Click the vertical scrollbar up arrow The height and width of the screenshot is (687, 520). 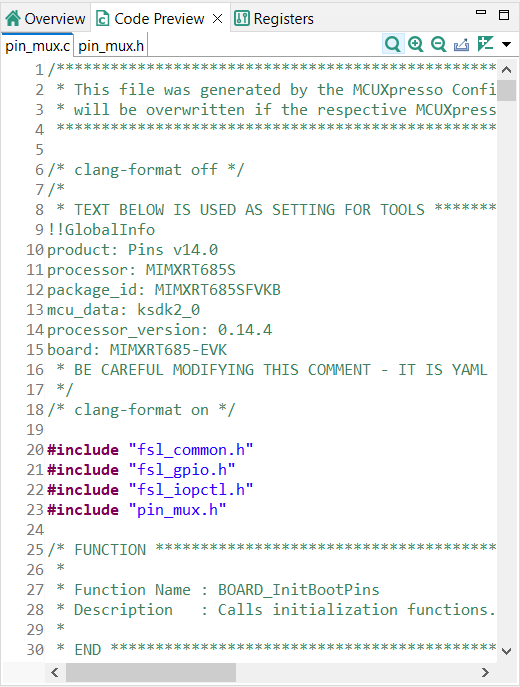(506, 70)
